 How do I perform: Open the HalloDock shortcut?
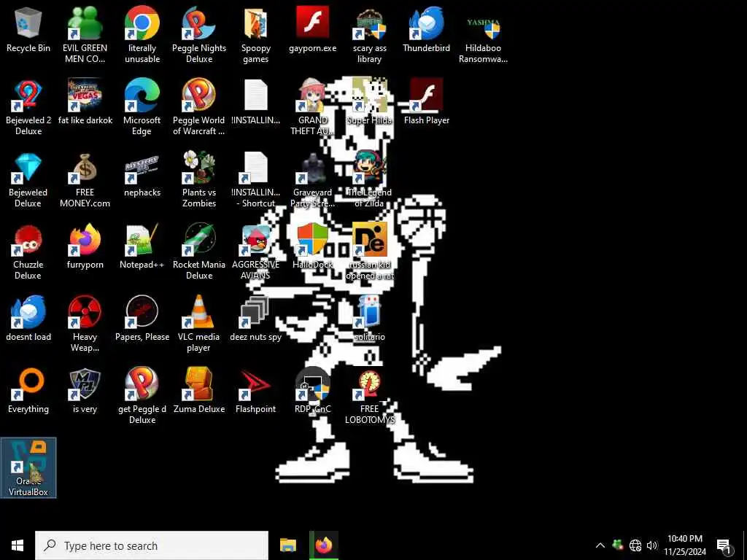coord(312,246)
